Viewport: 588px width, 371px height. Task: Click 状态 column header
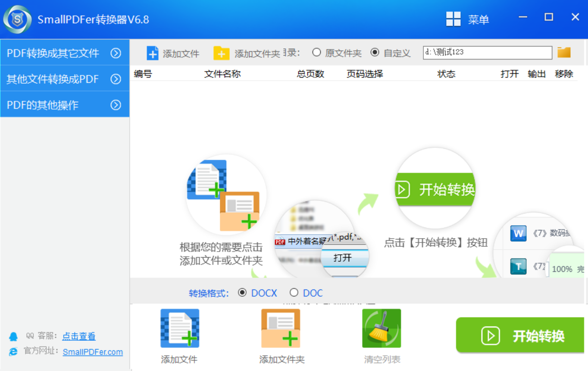[x=446, y=74]
